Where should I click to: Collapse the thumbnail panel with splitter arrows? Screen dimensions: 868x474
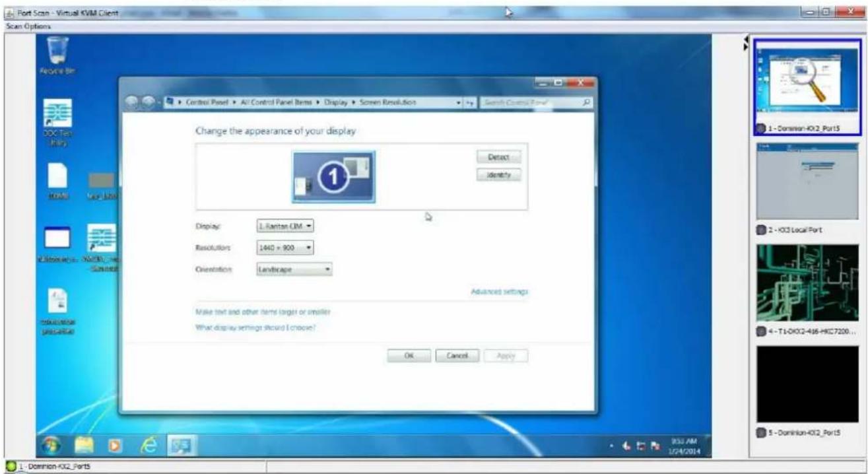point(746,42)
